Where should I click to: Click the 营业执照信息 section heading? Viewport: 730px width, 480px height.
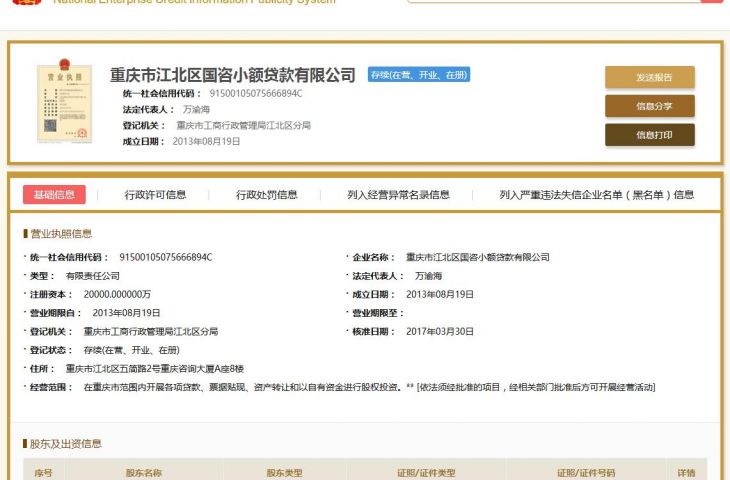(x=61, y=234)
